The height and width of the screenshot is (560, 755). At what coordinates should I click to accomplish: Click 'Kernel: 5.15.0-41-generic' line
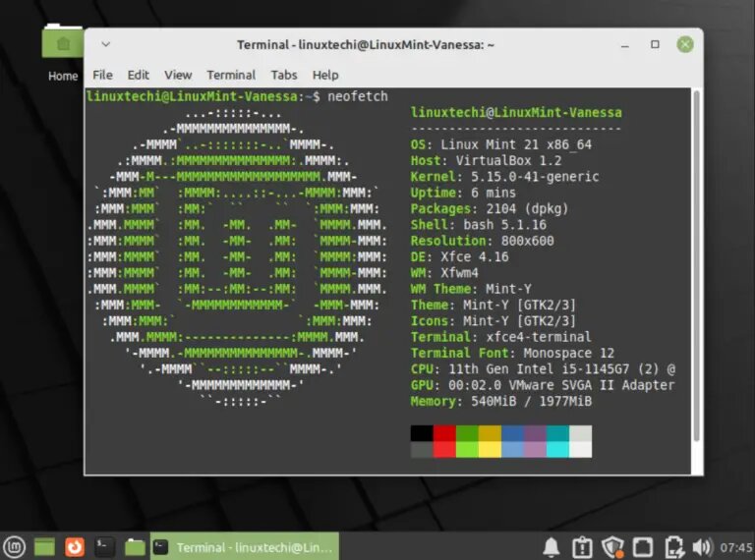(504, 177)
